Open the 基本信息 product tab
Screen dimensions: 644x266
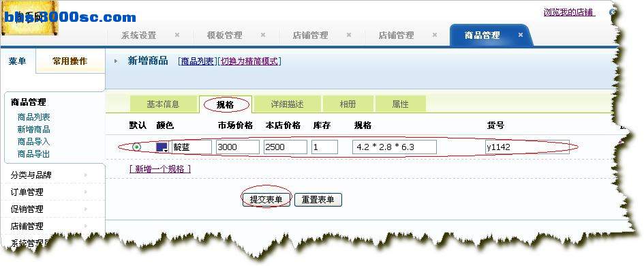(163, 104)
